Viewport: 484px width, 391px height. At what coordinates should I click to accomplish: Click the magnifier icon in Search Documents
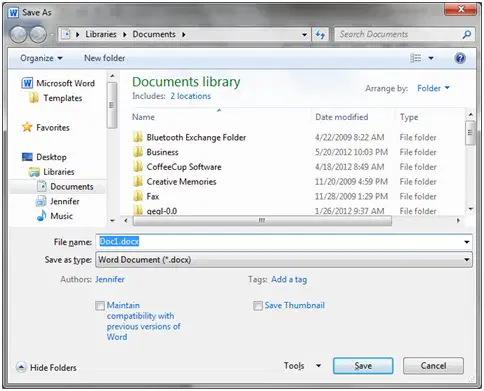[x=467, y=34]
